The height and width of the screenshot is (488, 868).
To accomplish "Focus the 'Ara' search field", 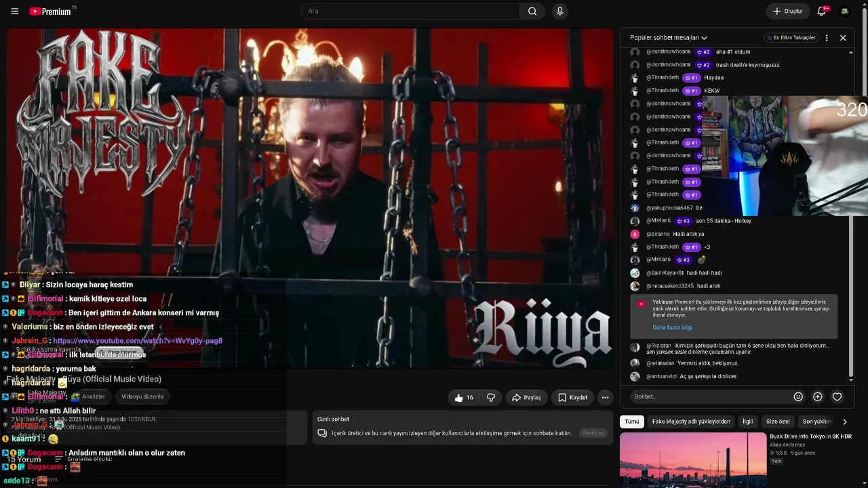I will (410, 12).
